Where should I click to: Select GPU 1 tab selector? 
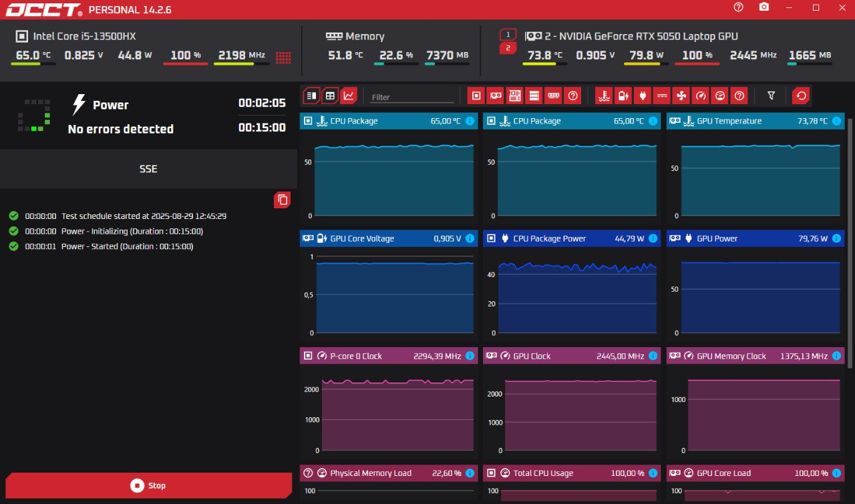pyautogui.click(x=508, y=34)
